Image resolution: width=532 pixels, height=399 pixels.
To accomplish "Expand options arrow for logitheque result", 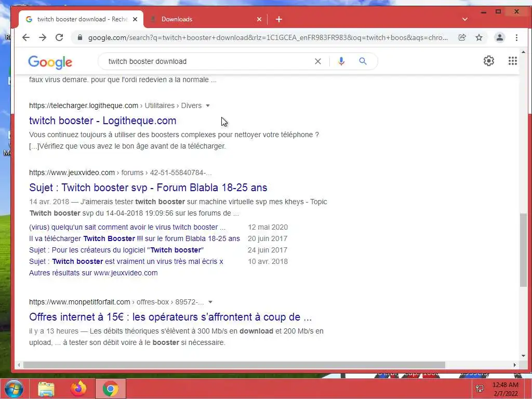I will click(x=208, y=105).
